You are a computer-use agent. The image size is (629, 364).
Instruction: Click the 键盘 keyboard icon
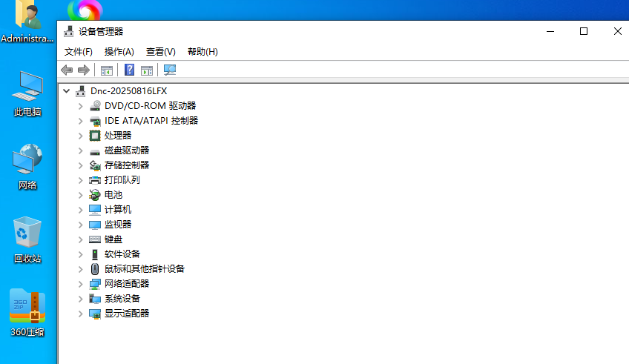(95, 239)
